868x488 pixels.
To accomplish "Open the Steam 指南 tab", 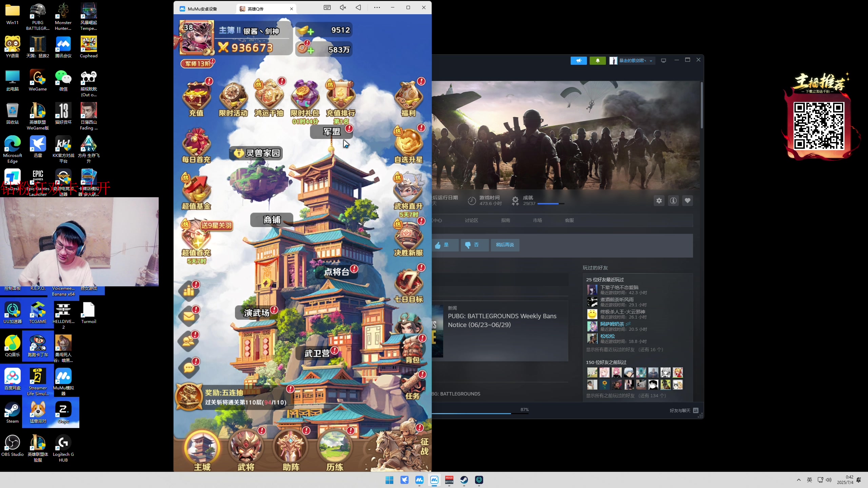I will coord(506,220).
